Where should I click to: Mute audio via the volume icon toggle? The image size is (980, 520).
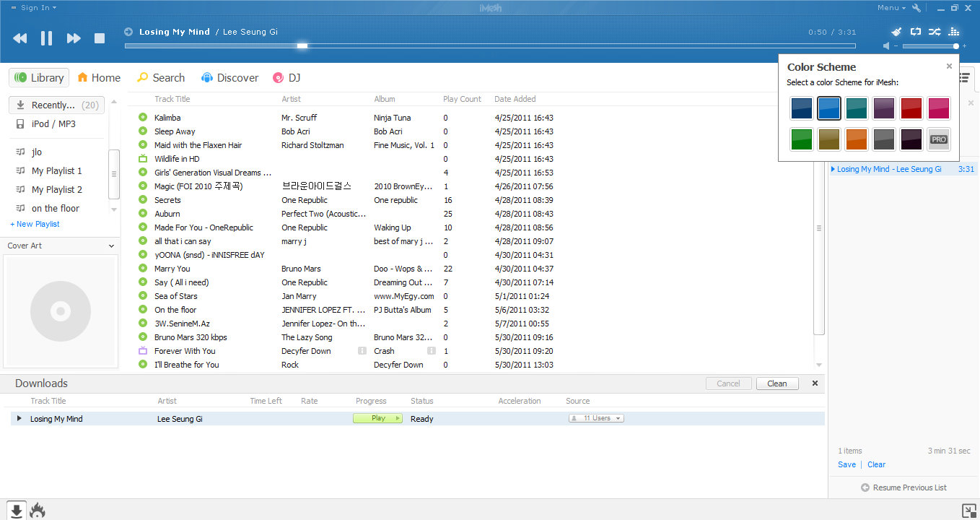point(885,47)
